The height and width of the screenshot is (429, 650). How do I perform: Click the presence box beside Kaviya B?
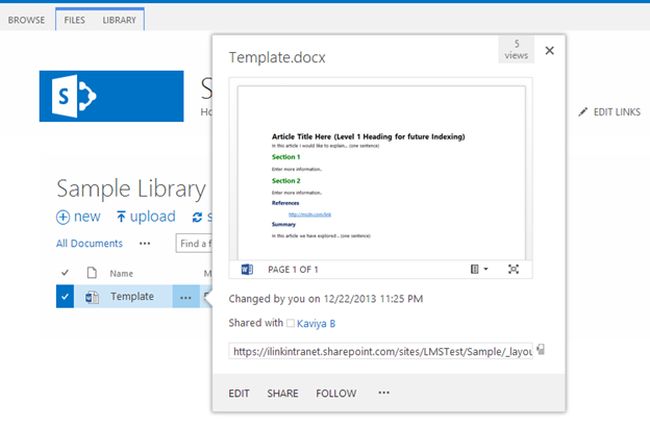click(x=290, y=323)
